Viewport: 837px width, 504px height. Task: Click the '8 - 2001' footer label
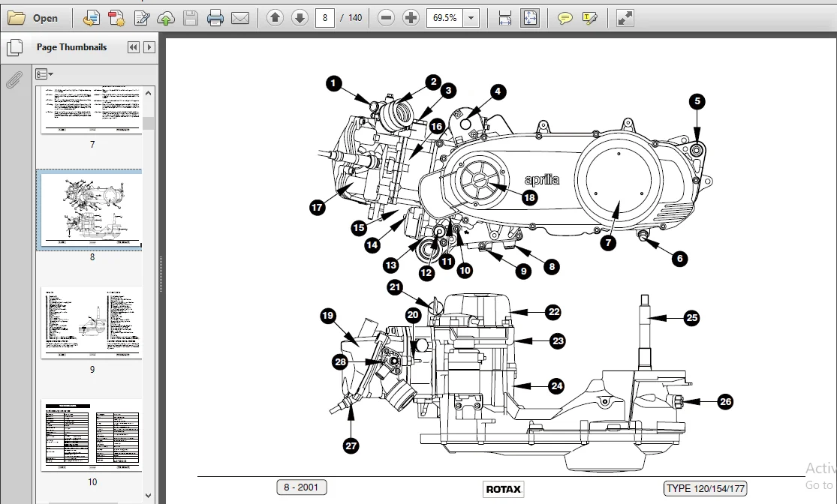click(x=302, y=487)
